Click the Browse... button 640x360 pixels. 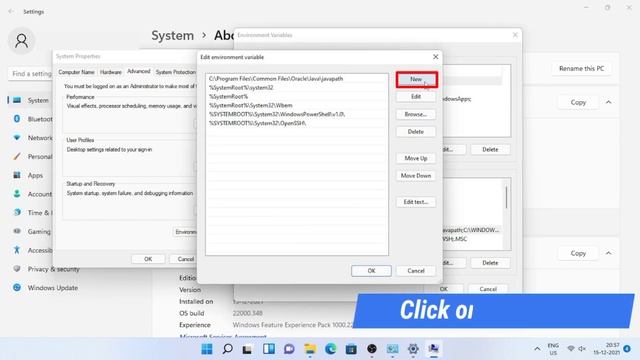(416, 114)
